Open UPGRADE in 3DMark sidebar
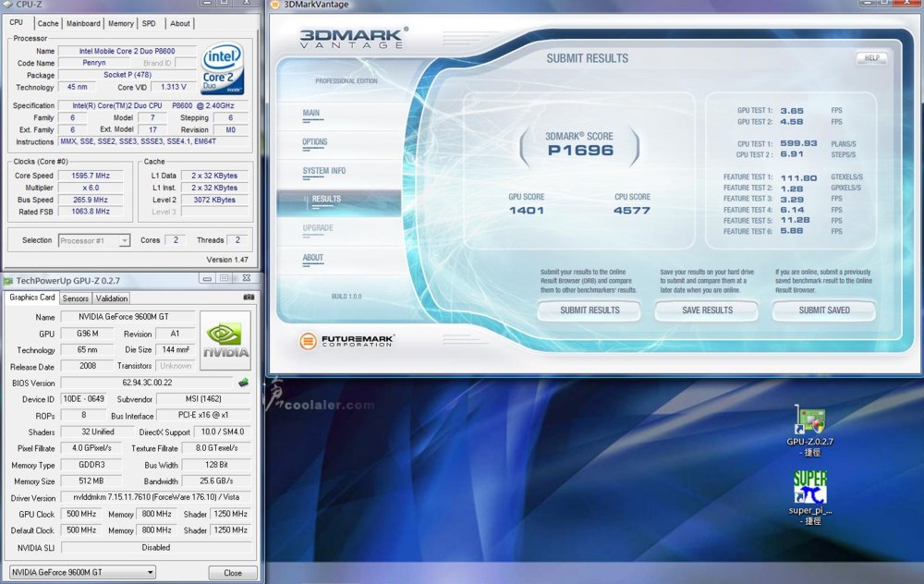The width and height of the screenshot is (924, 584). [318, 228]
